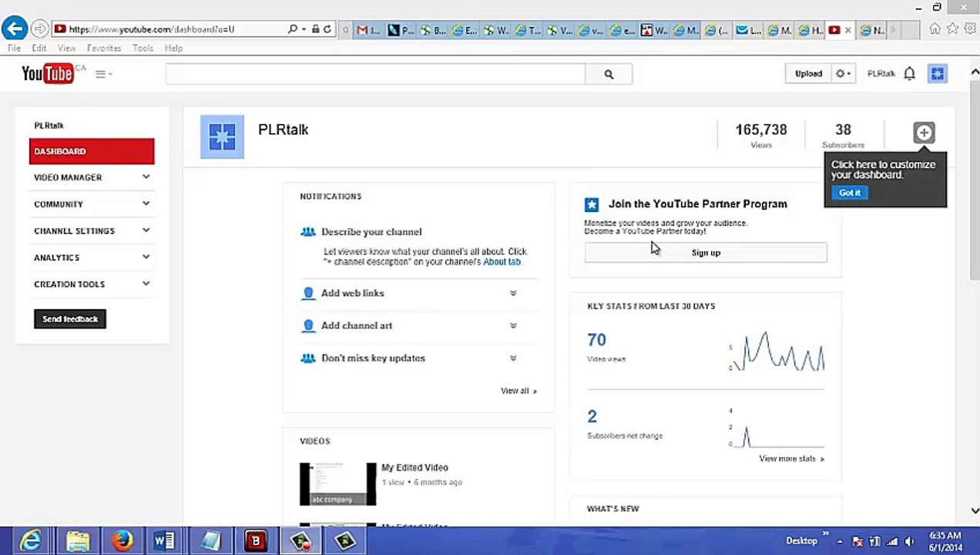The width and height of the screenshot is (980, 555).
Task: Click the My Edited Video thumbnail
Action: pos(338,484)
